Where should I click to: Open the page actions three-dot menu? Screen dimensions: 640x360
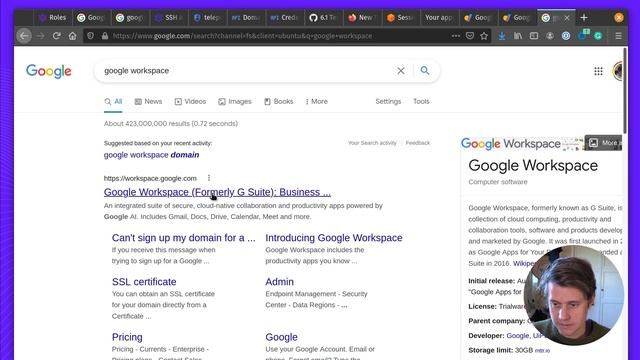(x=456, y=36)
